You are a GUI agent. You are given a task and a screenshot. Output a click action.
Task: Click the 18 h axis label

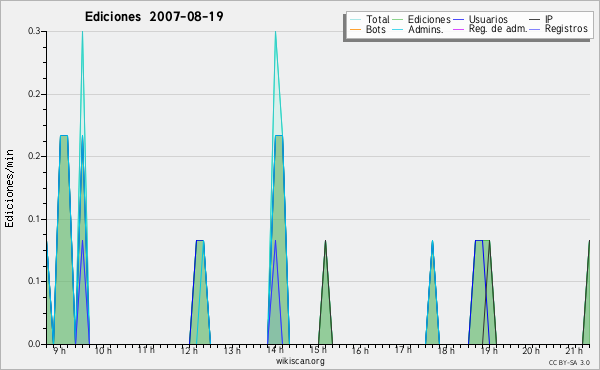(x=446, y=350)
